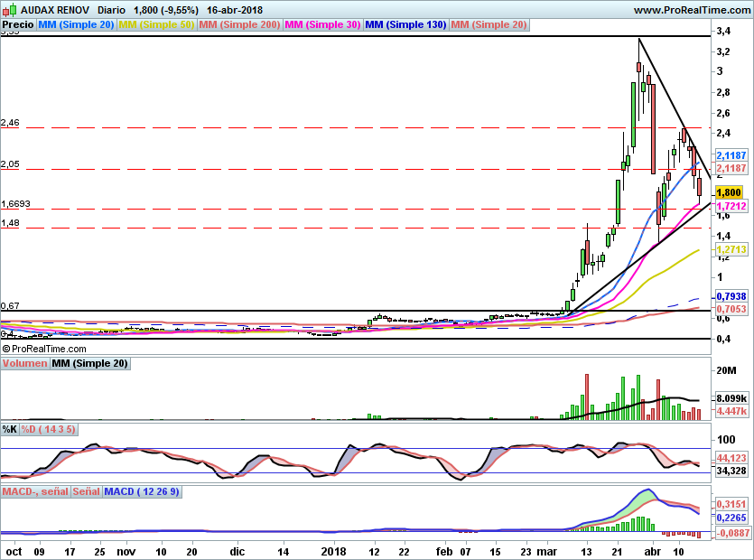Select the magenta MM (Simple 30) label
The image size is (754, 560).
(x=322, y=24)
